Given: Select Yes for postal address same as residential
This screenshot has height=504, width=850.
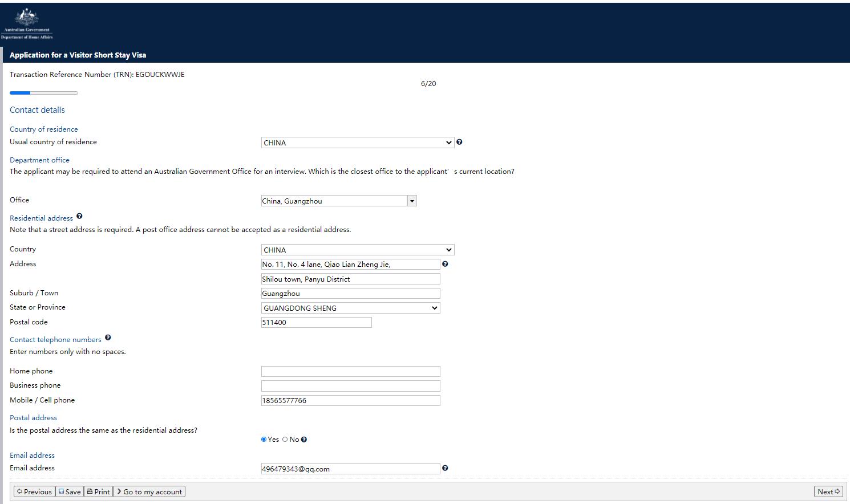Looking at the screenshot, I should click(264, 440).
